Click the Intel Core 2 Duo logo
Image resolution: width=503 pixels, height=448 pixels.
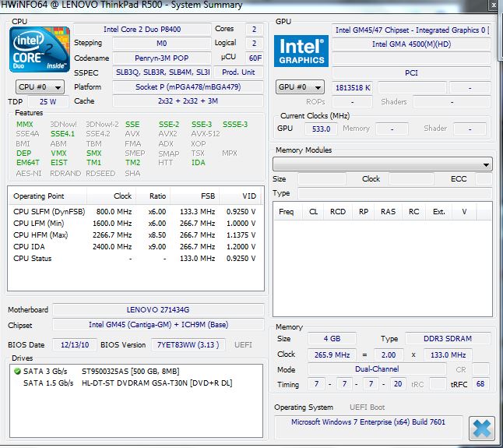[x=40, y=49]
